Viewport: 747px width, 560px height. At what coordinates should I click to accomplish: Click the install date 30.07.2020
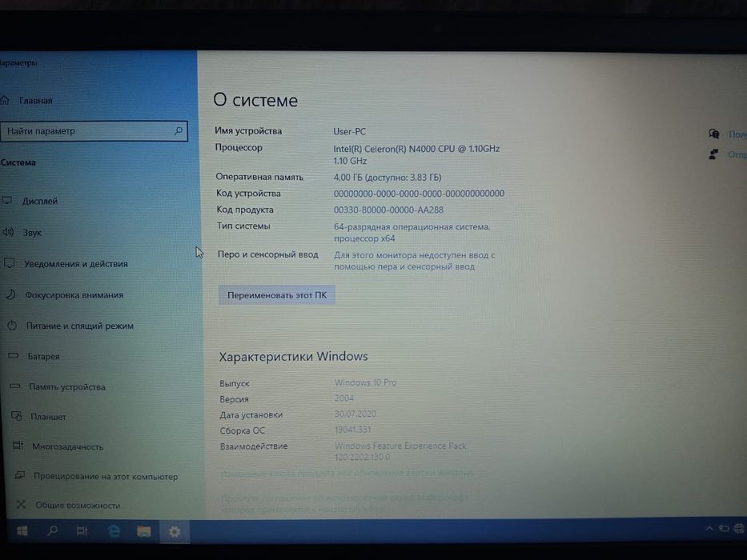(355, 414)
